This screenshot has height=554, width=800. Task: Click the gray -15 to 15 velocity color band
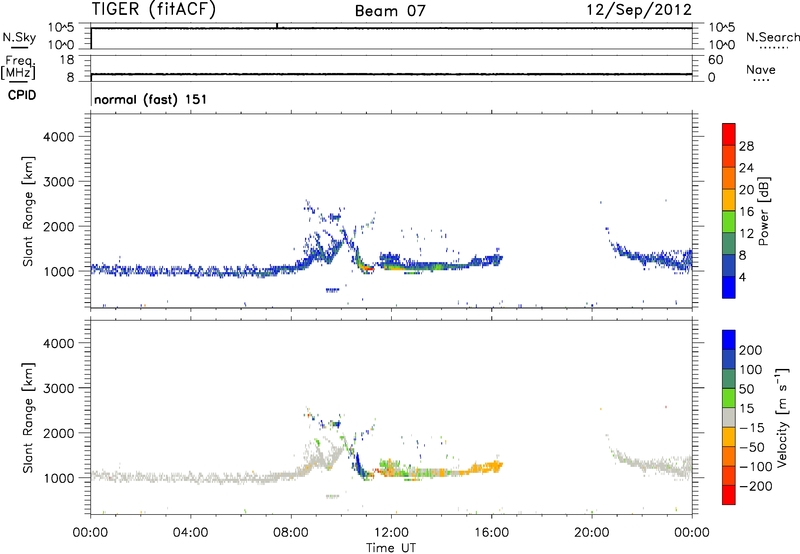pyautogui.click(x=729, y=418)
